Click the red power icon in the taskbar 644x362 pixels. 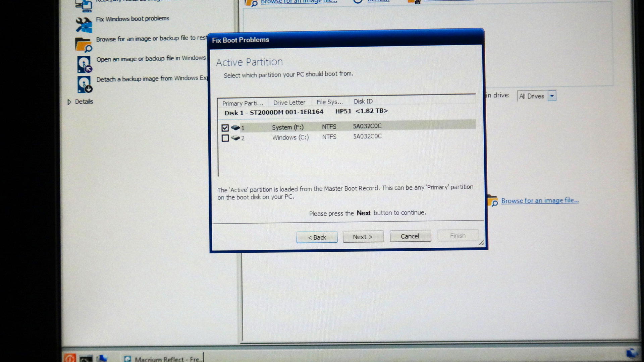tap(70, 358)
